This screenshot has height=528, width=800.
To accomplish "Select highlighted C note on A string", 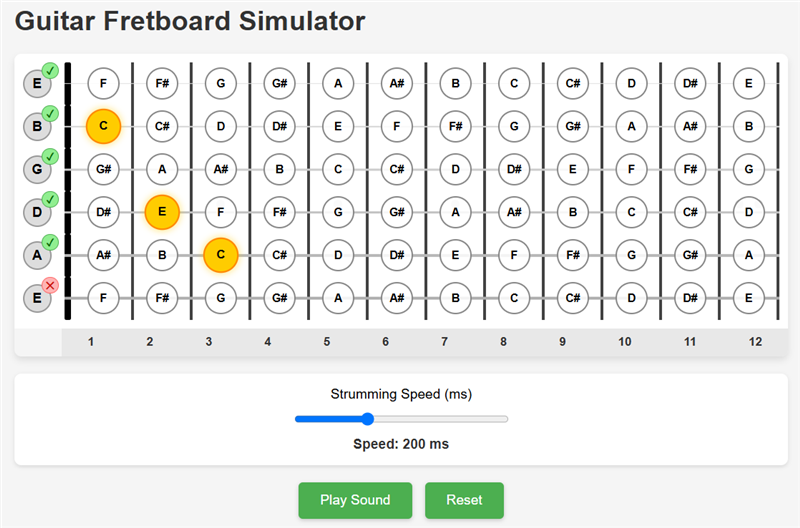I will click(221, 255).
